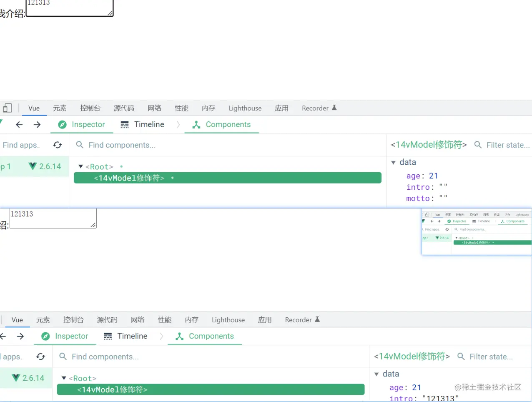Image resolution: width=532 pixels, height=402 pixels.
Task: Click forward arrow in lower Vue panel
Action: [x=20, y=336]
